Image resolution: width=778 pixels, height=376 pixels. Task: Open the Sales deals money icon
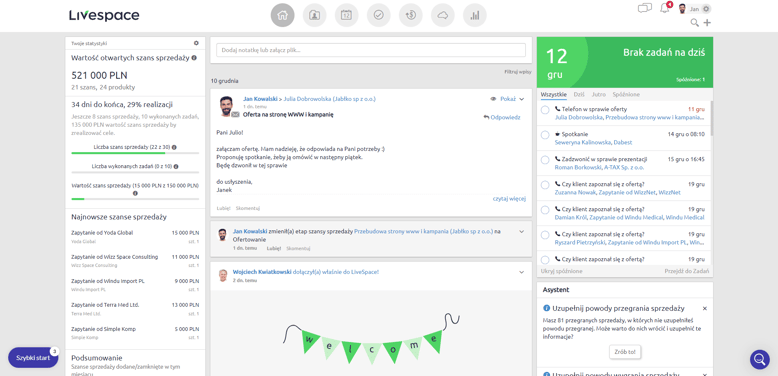point(410,15)
